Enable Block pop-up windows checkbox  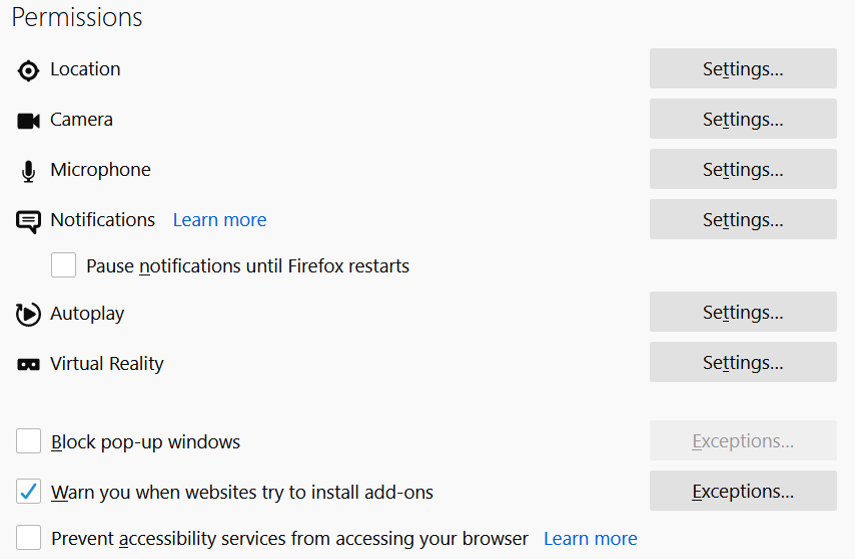pyautogui.click(x=28, y=441)
